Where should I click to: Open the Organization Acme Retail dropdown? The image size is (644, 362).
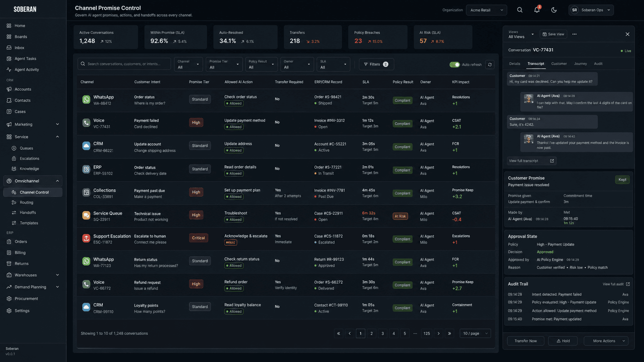(x=486, y=10)
